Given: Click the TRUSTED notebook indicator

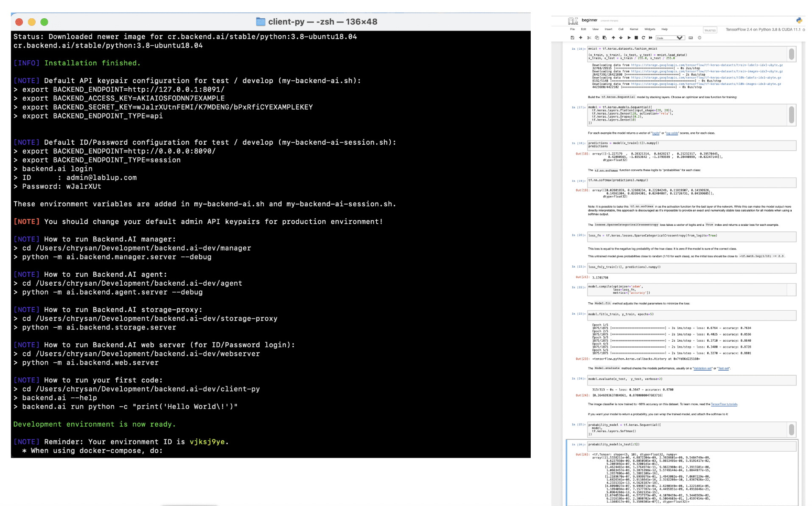Looking at the screenshot, I should tap(710, 30).
